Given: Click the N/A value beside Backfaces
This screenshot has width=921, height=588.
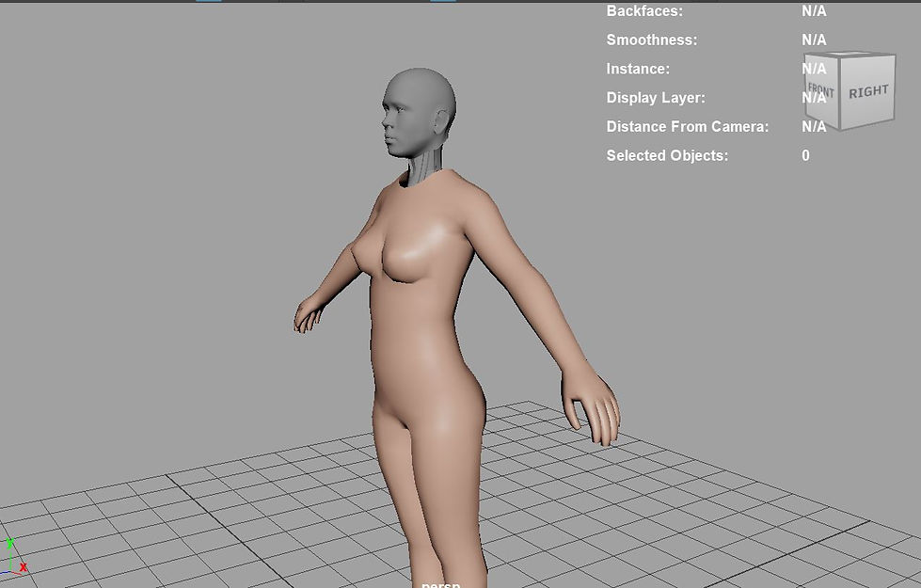Looking at the screenshot, I should [x=814, y=10].
